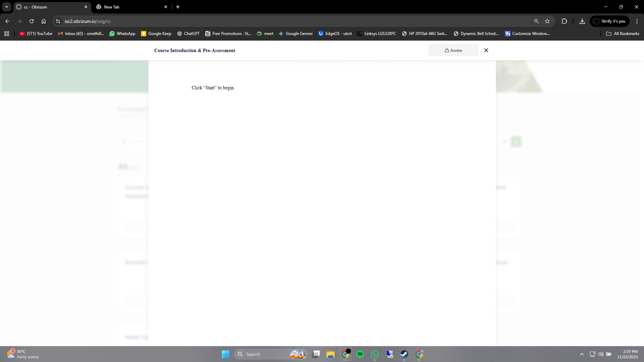Click the Access lock button
This screenshot has width=644, height=362.
pyautogui.click(x=453, y=50)
